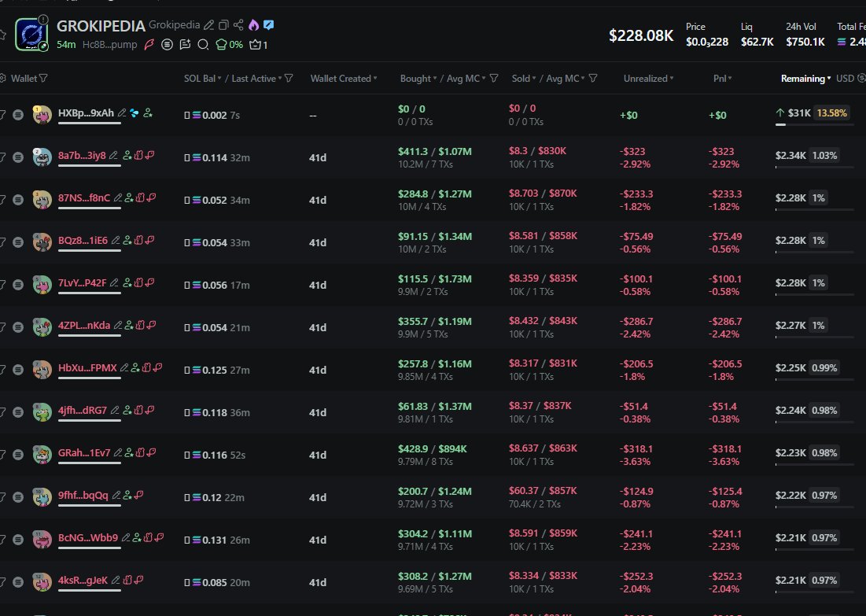Screen dimensions: 866x616
Task: Sort by Pnl column
Action: pos(722,79)
